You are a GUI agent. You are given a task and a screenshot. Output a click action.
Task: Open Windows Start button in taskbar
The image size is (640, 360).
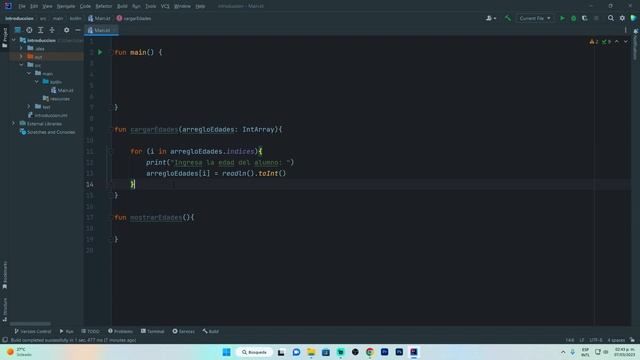(227, 352)
